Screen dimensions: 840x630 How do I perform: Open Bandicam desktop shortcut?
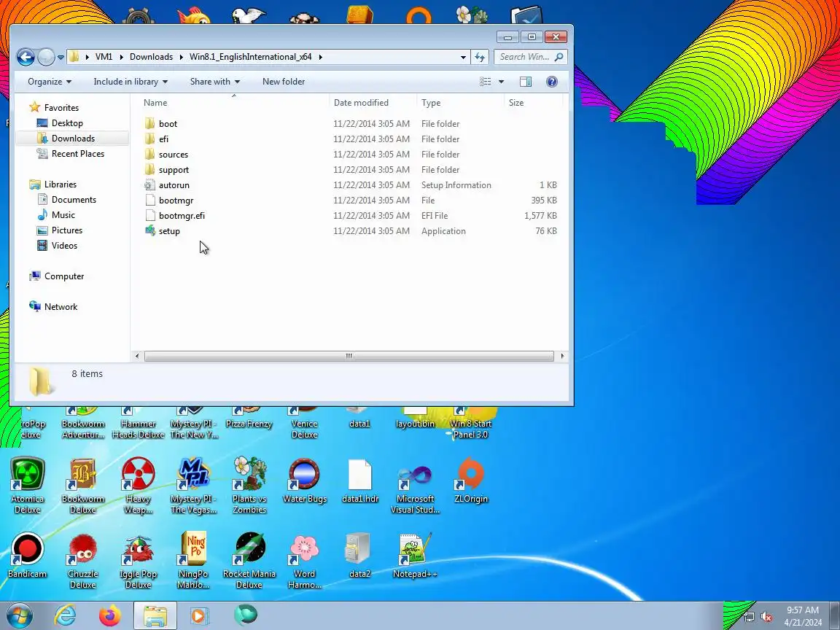27,555
